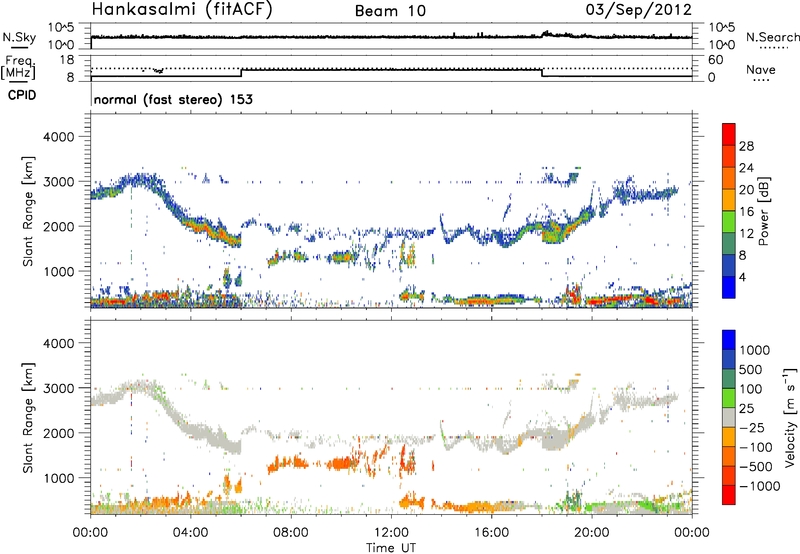Click the 60 tick on the Nave axis

pyautogui.click(x=715, y=60)
